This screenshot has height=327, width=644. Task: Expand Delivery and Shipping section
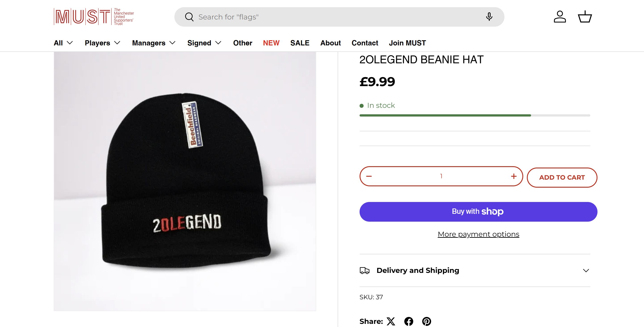coord(475,270)
